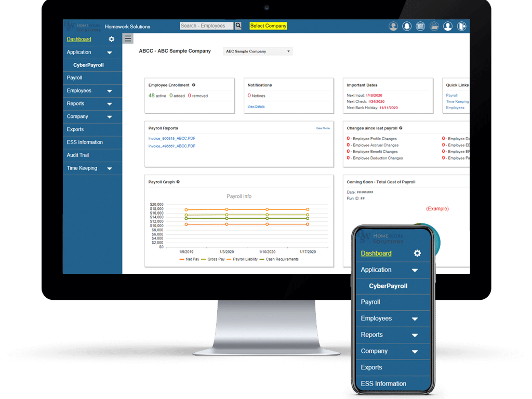This screenshot has height=399, width=532.
Task: Tap Payroll on the phone menu
Action: click(370, 302)
